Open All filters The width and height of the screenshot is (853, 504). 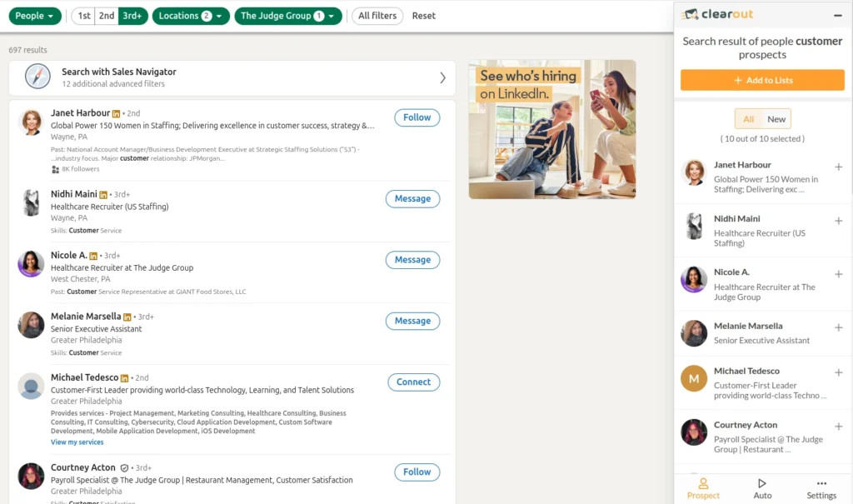377,16
